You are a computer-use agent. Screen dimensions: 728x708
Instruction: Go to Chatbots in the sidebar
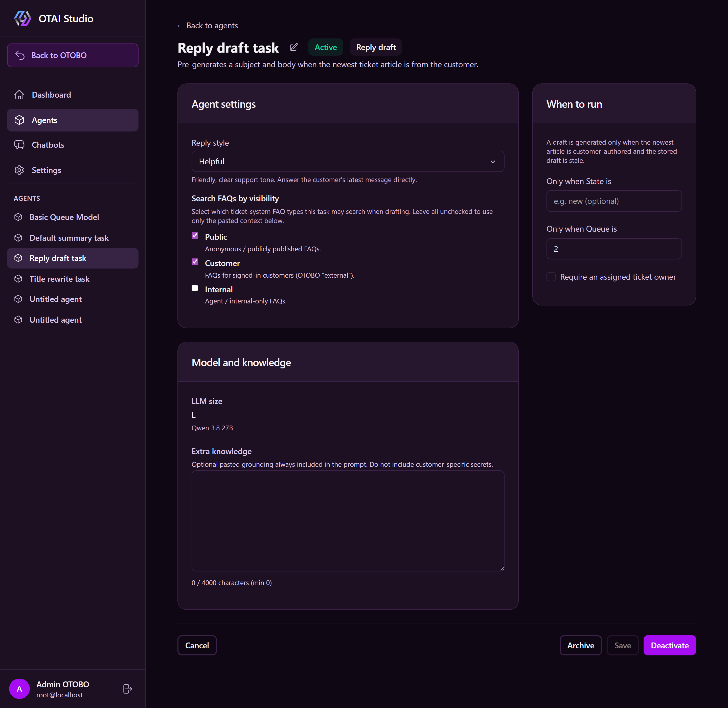click(x=73, y=145)
